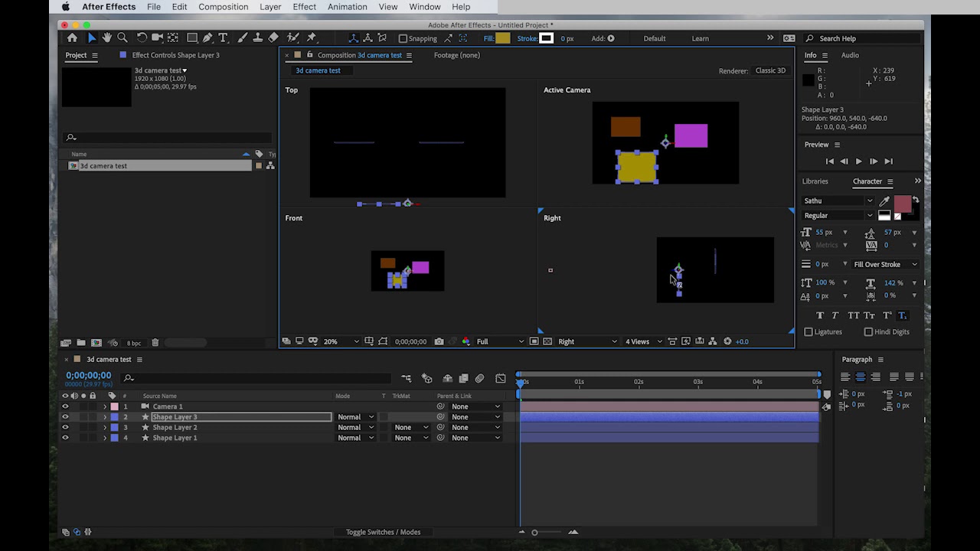Click the Classic 3D renderer button
Viewport: 980px width, 551px height.
[770, 70]
